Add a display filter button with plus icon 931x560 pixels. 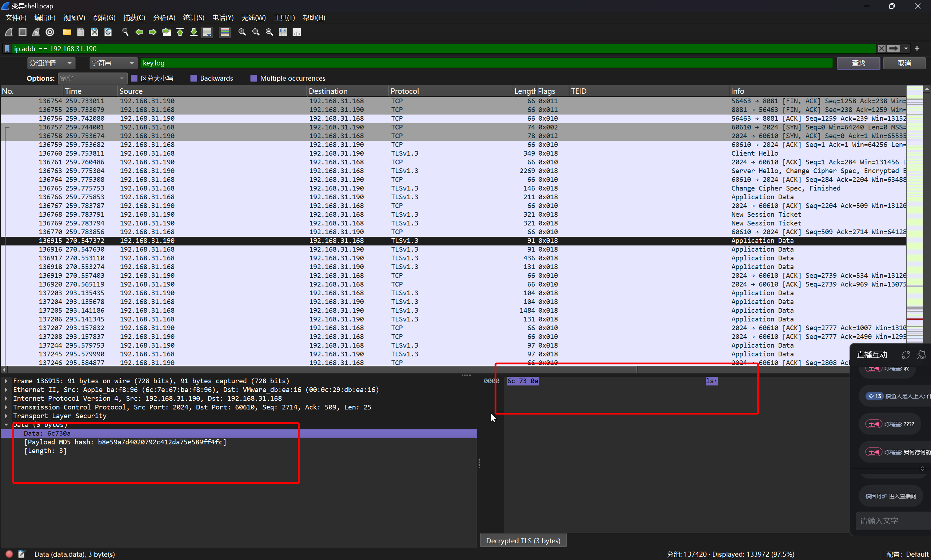(917, 49)
